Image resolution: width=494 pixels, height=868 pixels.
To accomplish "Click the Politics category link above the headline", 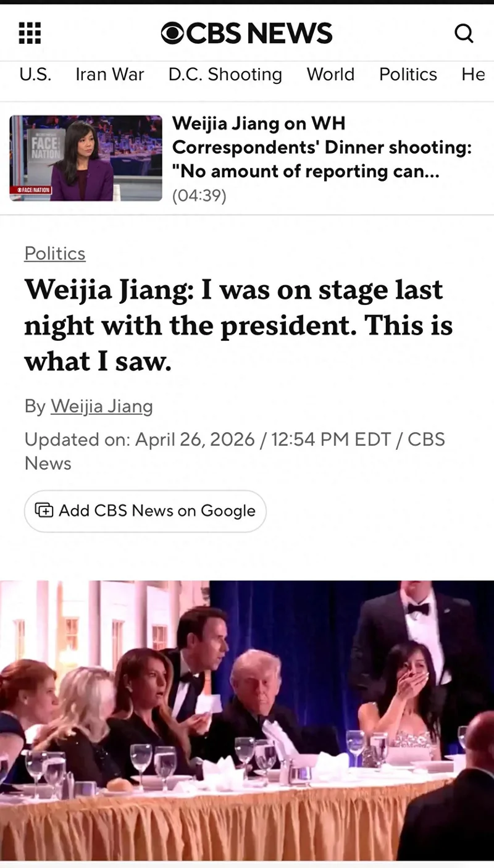I will coord(55,254).
